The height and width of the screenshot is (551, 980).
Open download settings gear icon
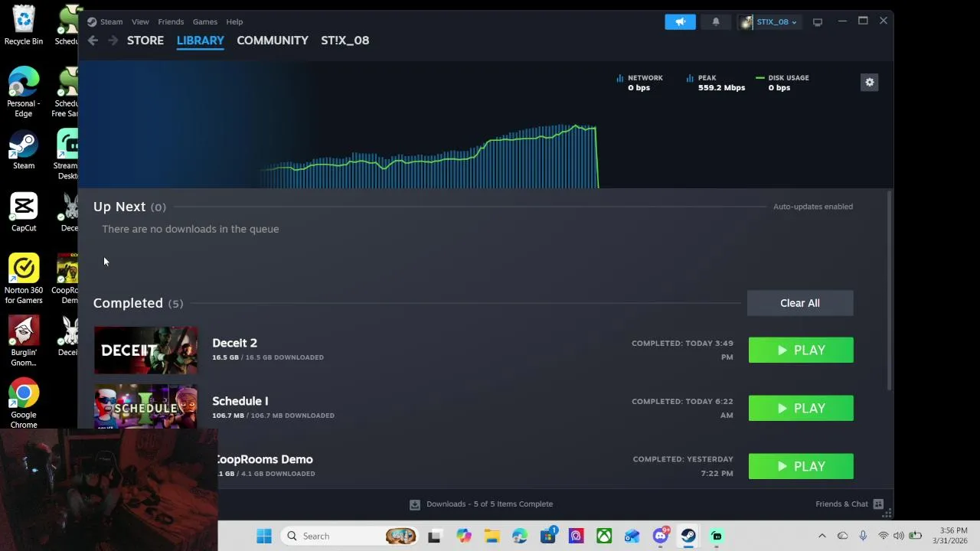coord(869,82)
